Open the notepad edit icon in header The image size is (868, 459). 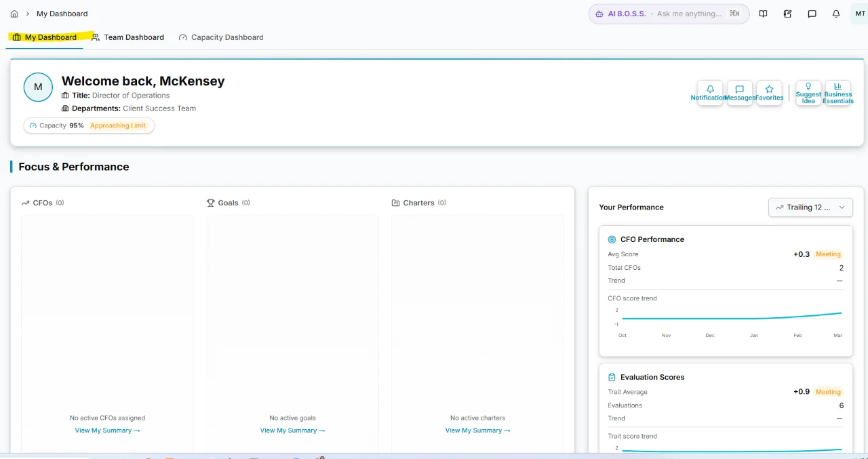pos(787,14)
